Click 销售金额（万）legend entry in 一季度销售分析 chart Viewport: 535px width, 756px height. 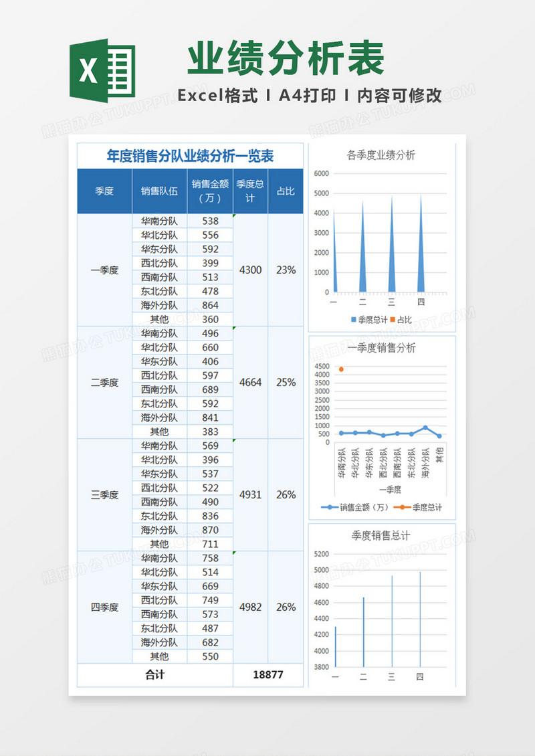coord(354,507)
